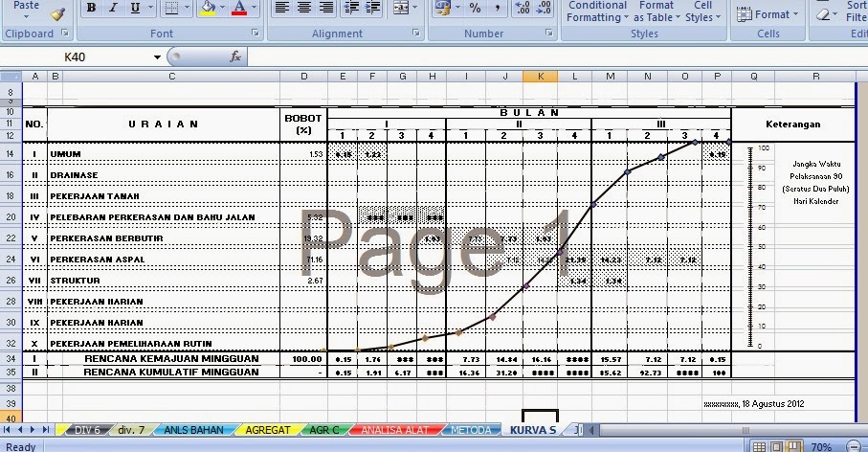Toggle Underline formatting
868x452 pixels.
[135, 8]
